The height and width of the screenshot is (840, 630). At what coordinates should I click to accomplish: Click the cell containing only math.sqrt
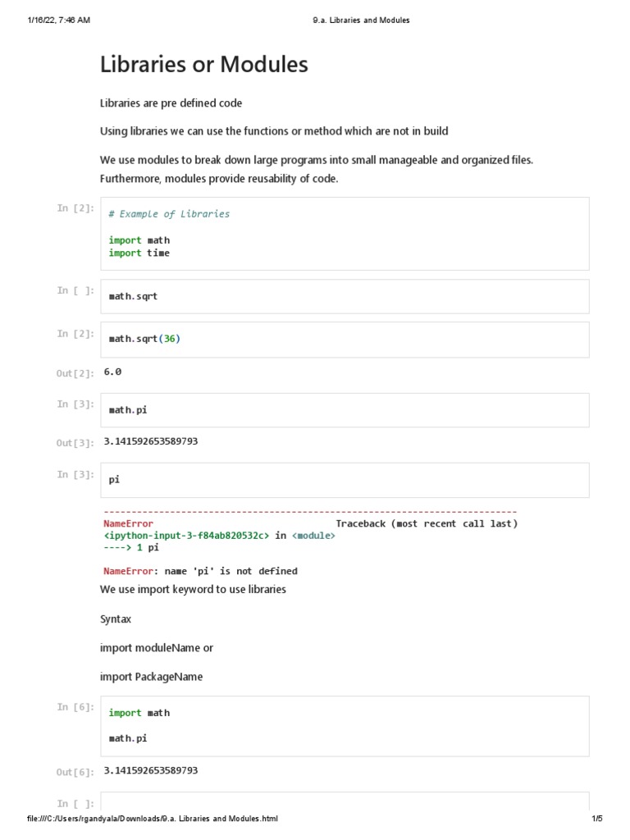[x=345, y=296]
